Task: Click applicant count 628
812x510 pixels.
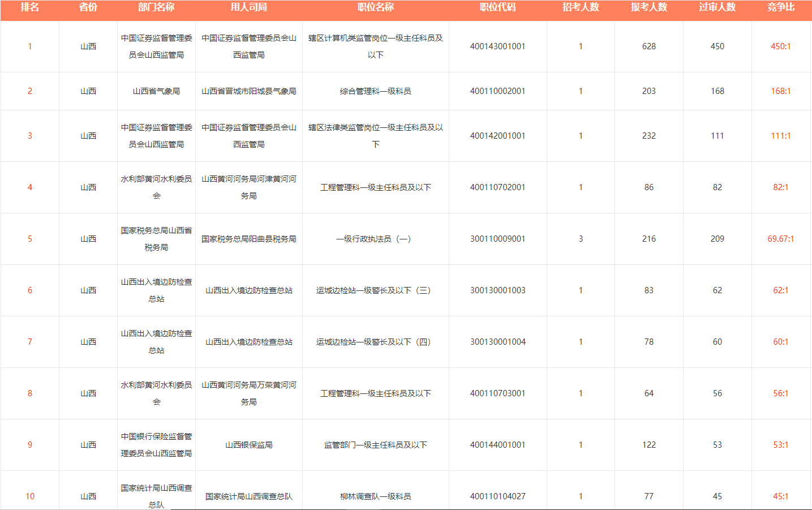Action: [648, 46]
